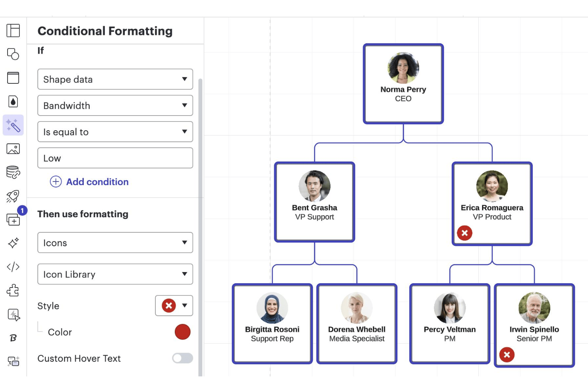The height and width of the screenshot is (392, 588).
Task: Open the Style icon picker dropdown
Action: point(174,305)
